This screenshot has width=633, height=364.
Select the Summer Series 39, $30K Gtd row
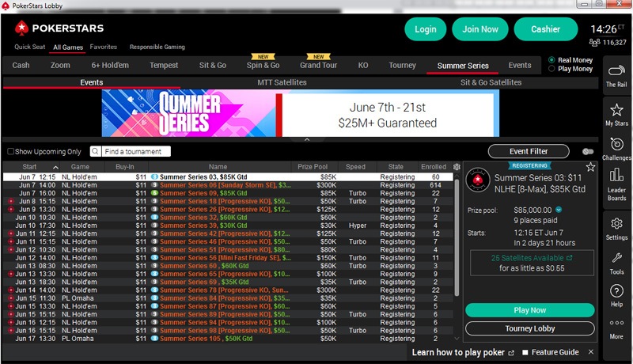pos(228,226)
